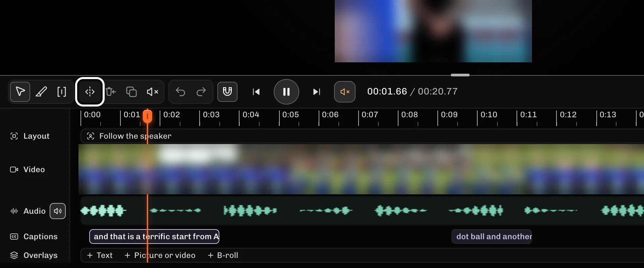Toggle the Audio track speaker button
This screenshot has width=644, height=268.
point(58,211)
